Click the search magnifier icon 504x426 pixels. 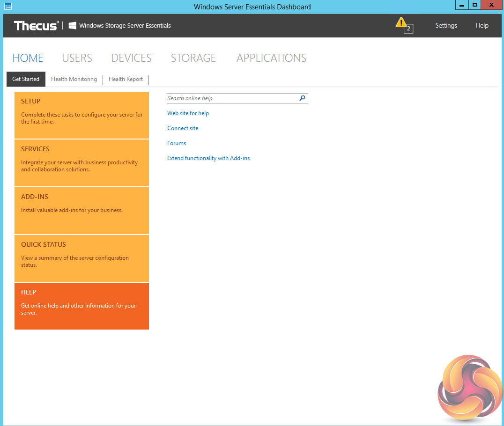(x=302, y=98)
